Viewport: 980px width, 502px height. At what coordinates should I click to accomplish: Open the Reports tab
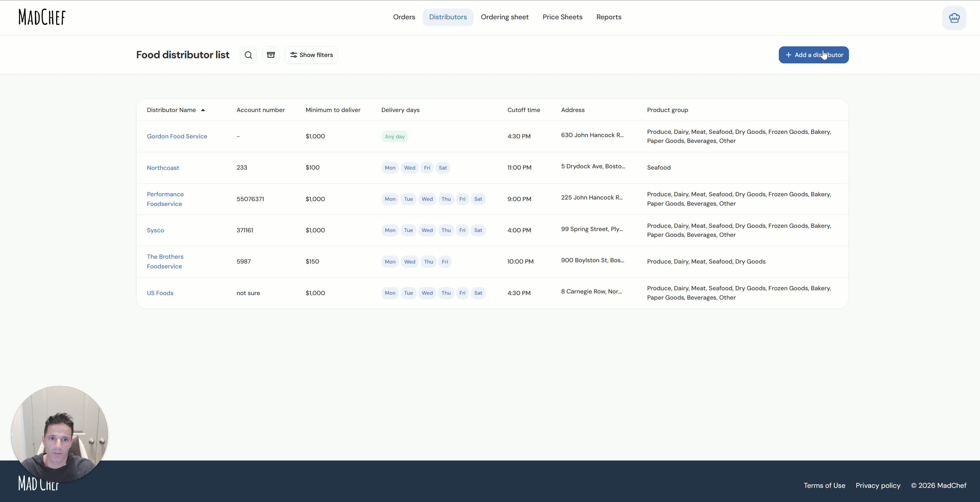[609, 17]
